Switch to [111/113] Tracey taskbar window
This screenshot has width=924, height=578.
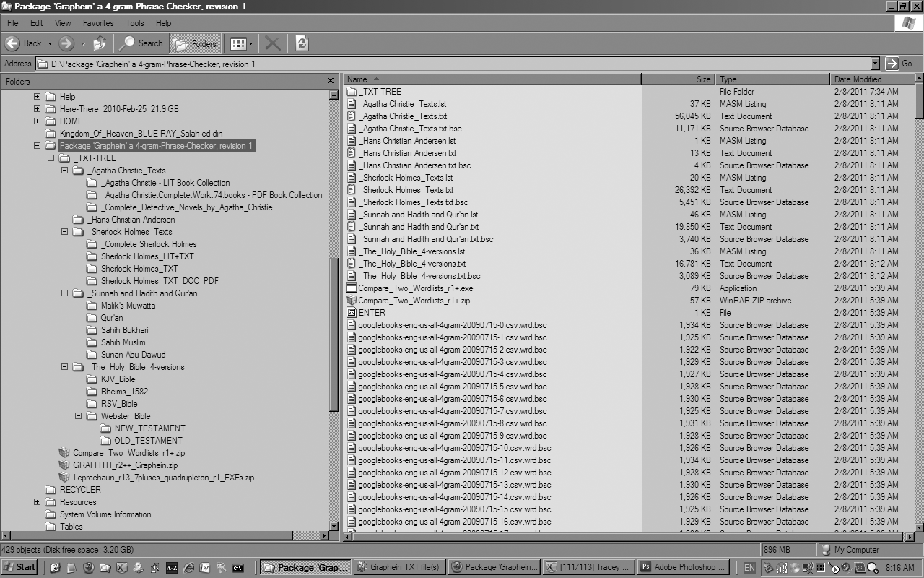pyautogui.click(x=588, y=567)
